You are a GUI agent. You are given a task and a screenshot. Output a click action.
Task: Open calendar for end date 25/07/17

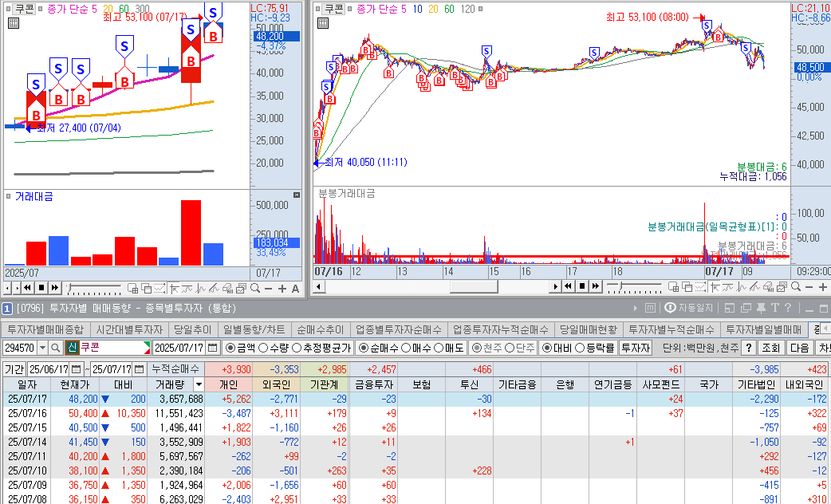pyautogui.click(x=140, y=369)
